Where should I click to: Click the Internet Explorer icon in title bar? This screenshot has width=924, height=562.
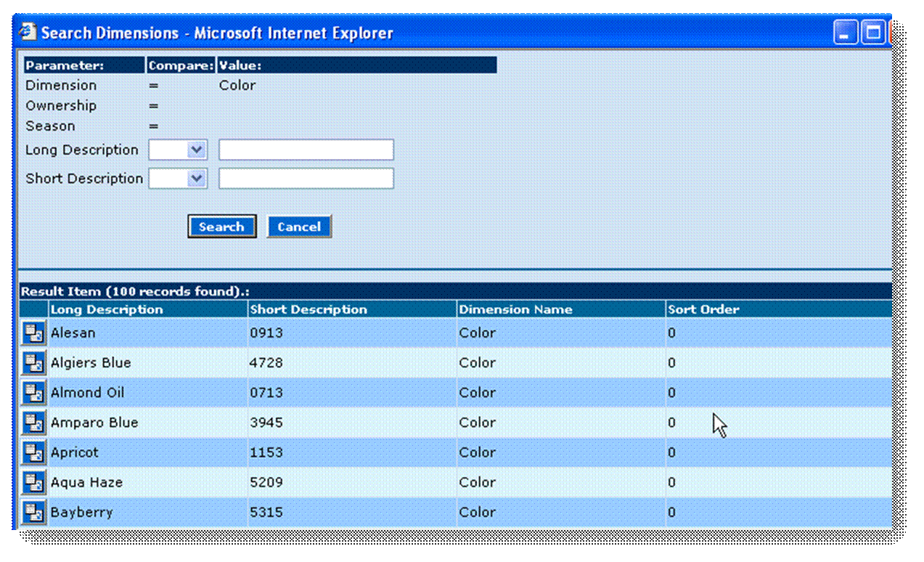point(28,33)
